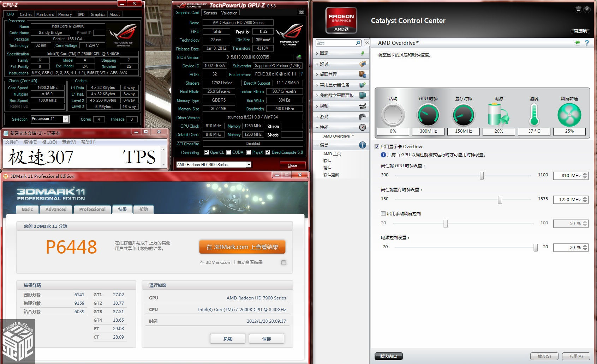
Task: Open the SPD tab in CPU-Z
Action: 81,14
